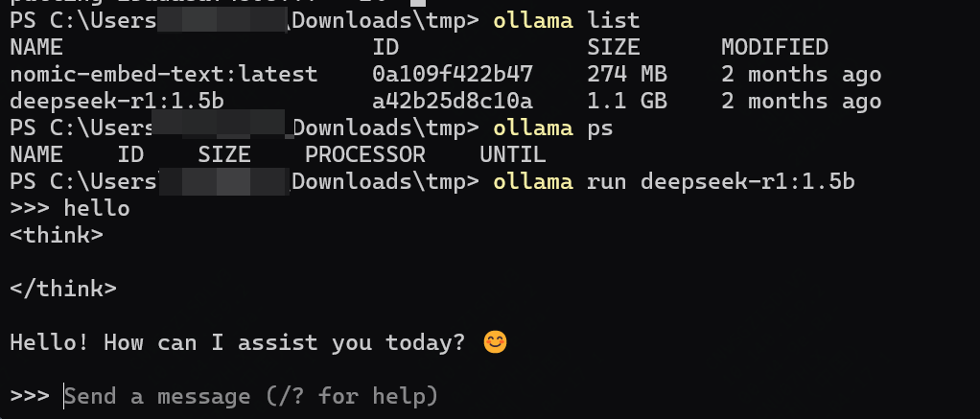Click the UNTIL column header
This screenshot has height=419, width=980.
[512, 154]
